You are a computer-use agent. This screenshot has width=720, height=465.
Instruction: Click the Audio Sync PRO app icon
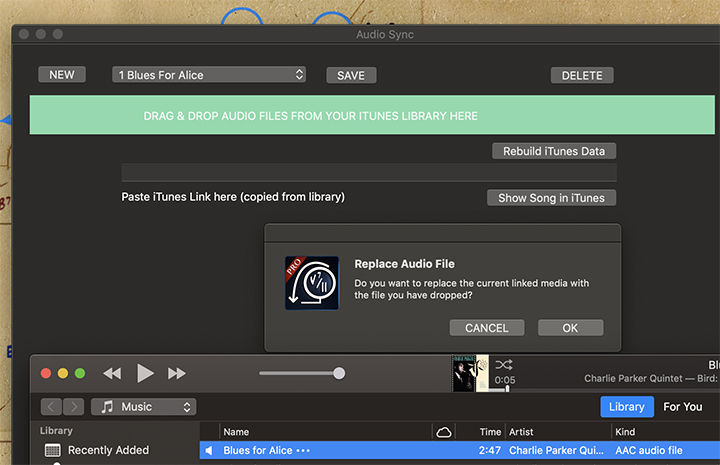[x=311, y=283]
